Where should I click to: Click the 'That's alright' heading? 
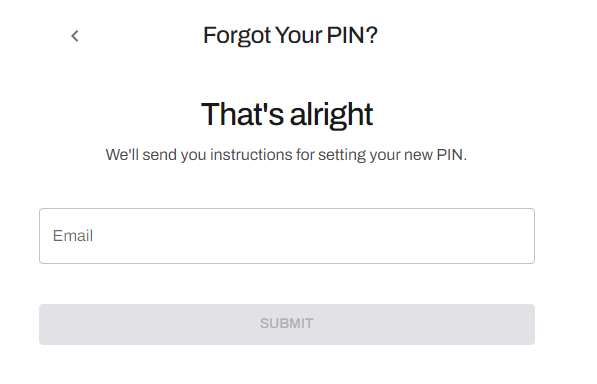(287, 114)
